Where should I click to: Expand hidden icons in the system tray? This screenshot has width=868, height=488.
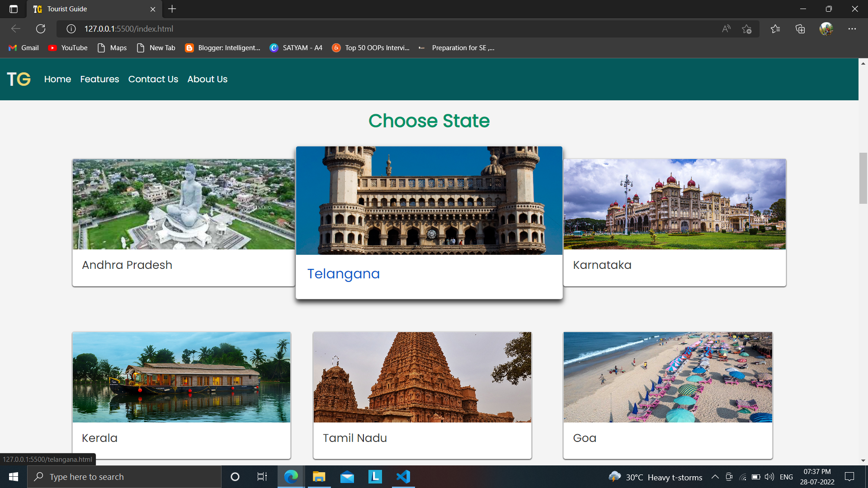(x=716, y=477)
